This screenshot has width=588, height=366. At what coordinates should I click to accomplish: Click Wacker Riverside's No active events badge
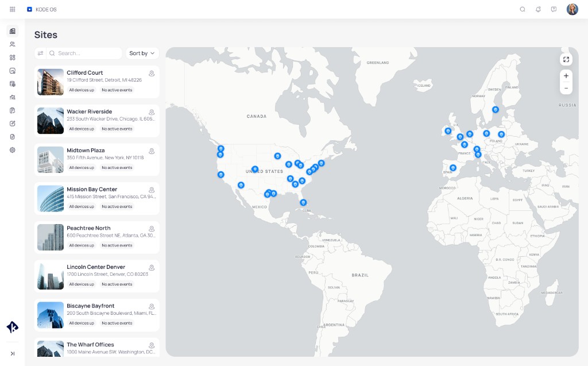pos(117,129)
